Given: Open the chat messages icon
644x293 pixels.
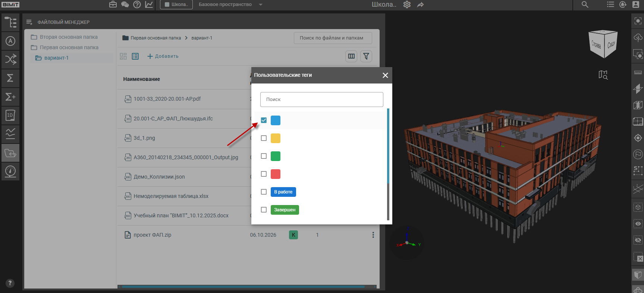Looking at the screenshot, I should 125,4.
